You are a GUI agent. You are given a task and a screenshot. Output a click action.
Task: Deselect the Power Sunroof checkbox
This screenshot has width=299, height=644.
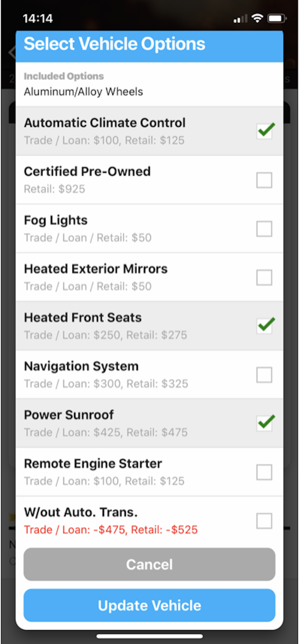click(x=264, y=423)
